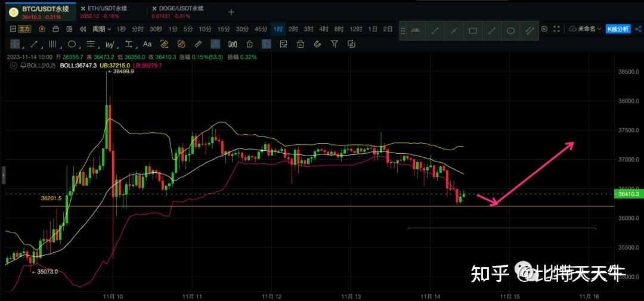644x301 pixels.
Task: Open dropdown arrow beside crosshair tool
Action: tap(22, 46)
